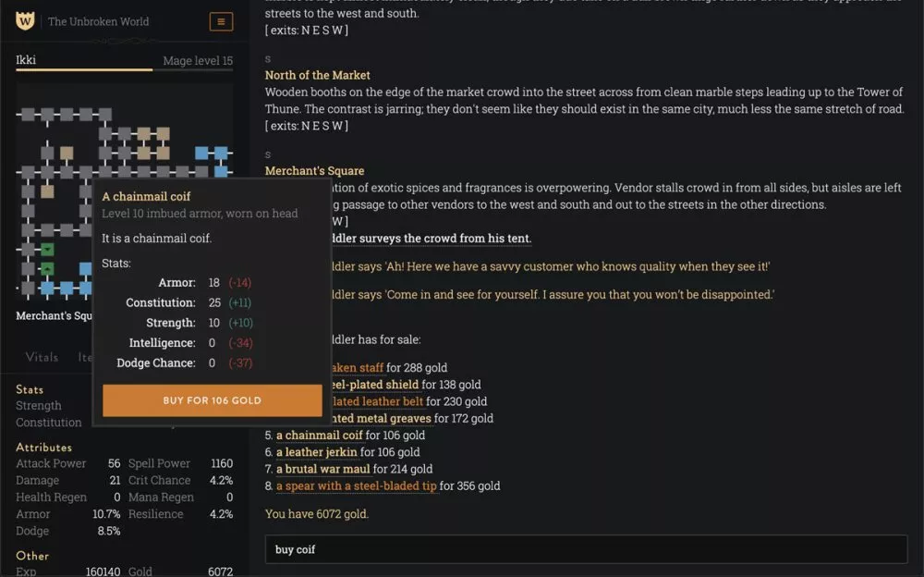Select the green up-arrow map tile
Image resolution: width=924 pixels, height=577 pixels.
(x=47, y=269)
